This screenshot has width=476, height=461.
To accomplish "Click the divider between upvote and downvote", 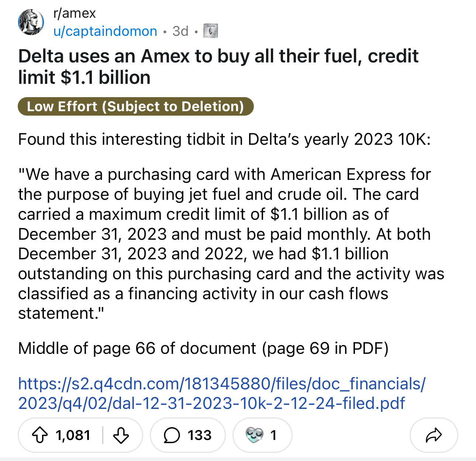I will pos(103,435).
